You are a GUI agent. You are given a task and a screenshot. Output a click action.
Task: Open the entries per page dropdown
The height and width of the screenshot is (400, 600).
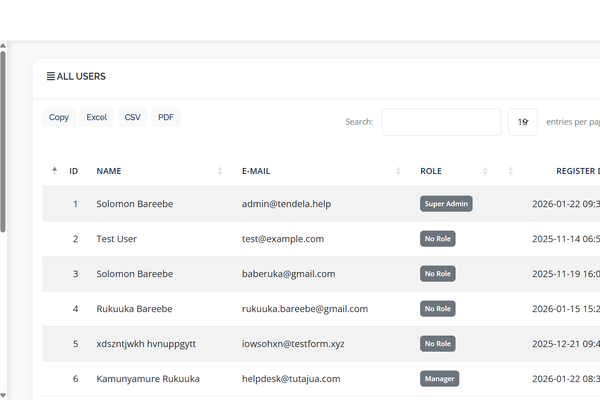[522, 122]
